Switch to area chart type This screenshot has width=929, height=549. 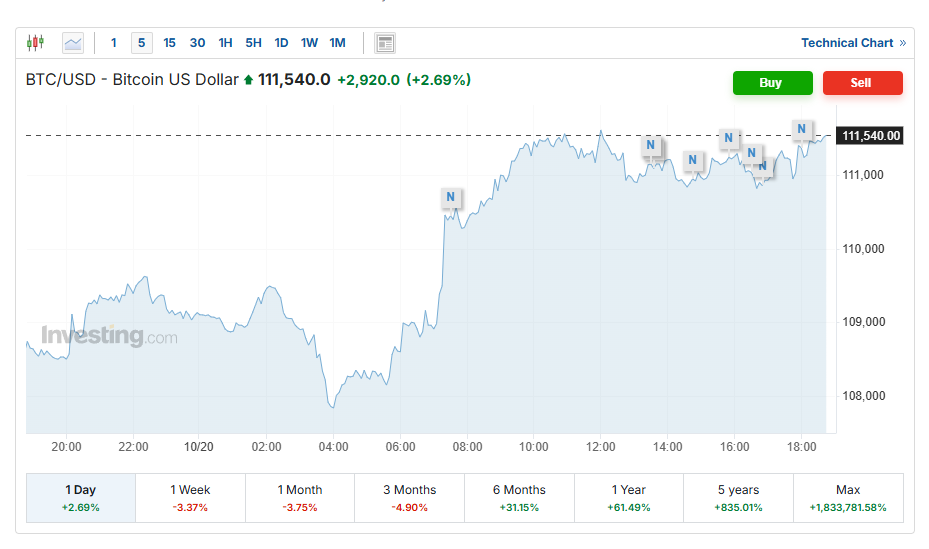pyautogui.click(x=73, y=43)
